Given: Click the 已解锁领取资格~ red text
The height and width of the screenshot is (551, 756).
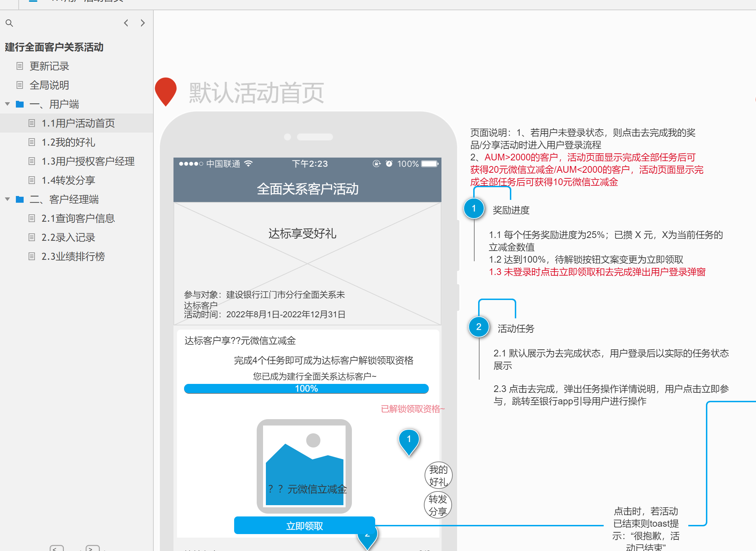Looking at the screenshot, I should coord(413,409).
